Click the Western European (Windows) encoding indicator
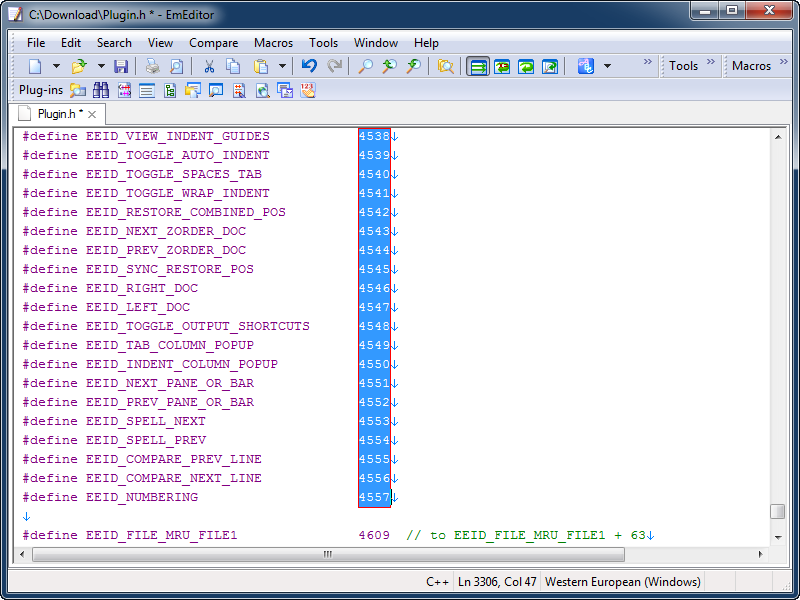 point(622,582)
